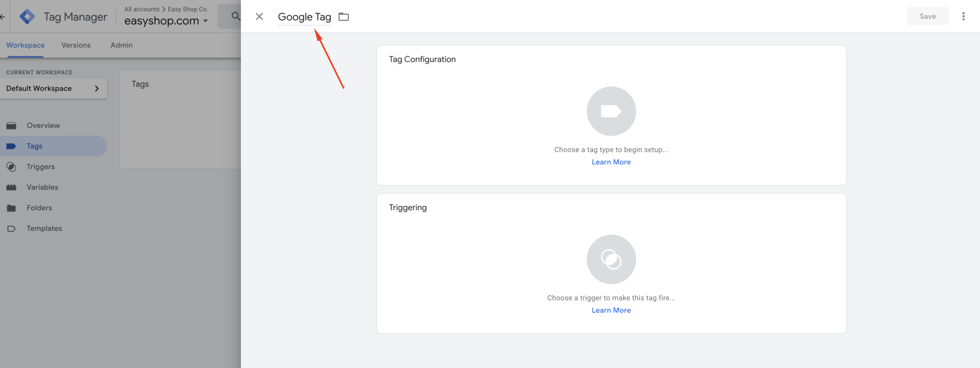Screen dimensions: 980x368
Task: Click the folder icon next to Google Tag
Action: [x=343, y=16]
